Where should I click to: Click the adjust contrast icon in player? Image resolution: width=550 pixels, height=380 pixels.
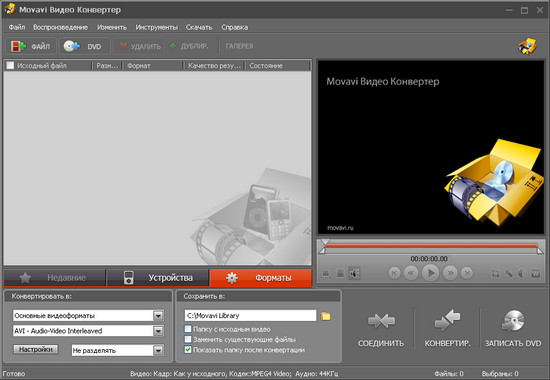(522, 273)
